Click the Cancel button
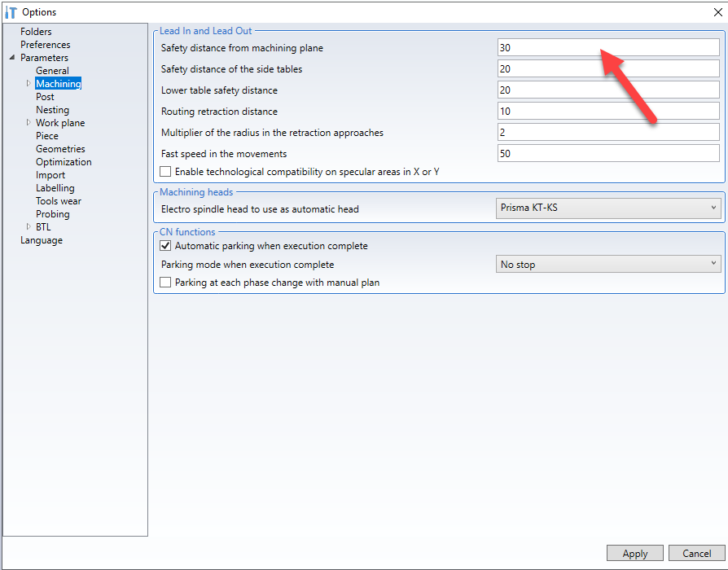 point(696,553)
